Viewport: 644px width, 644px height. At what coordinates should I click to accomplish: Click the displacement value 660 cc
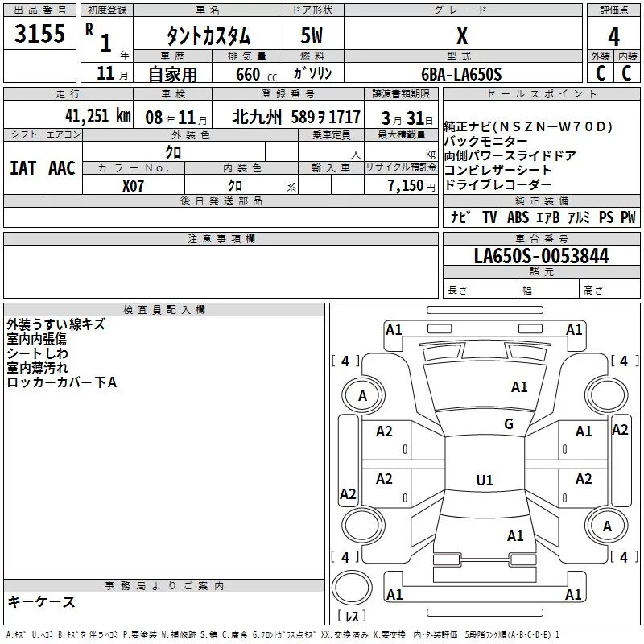pyautogui.click(x=256, y=75)
